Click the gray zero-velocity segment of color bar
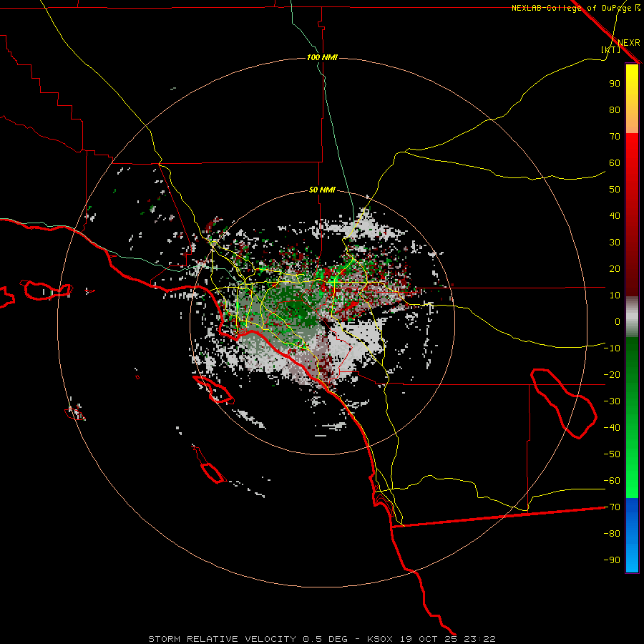This screenshot has height=644, width=644. point(632,317)
